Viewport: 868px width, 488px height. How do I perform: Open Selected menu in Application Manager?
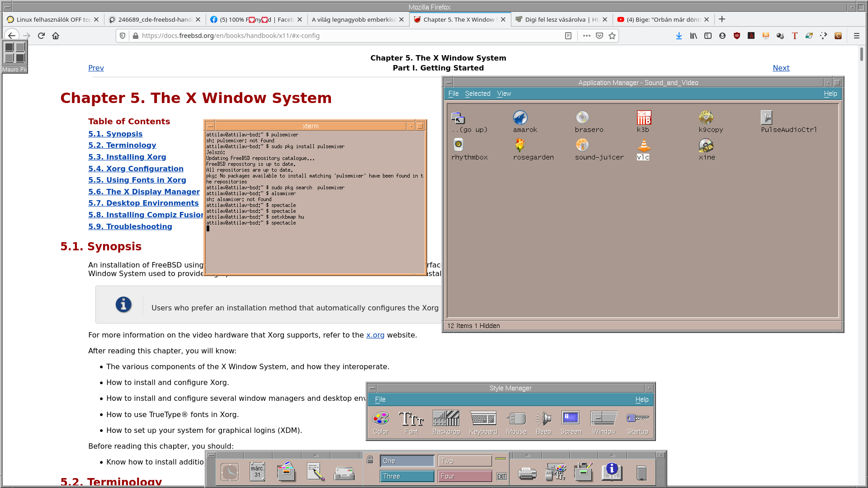478,94
